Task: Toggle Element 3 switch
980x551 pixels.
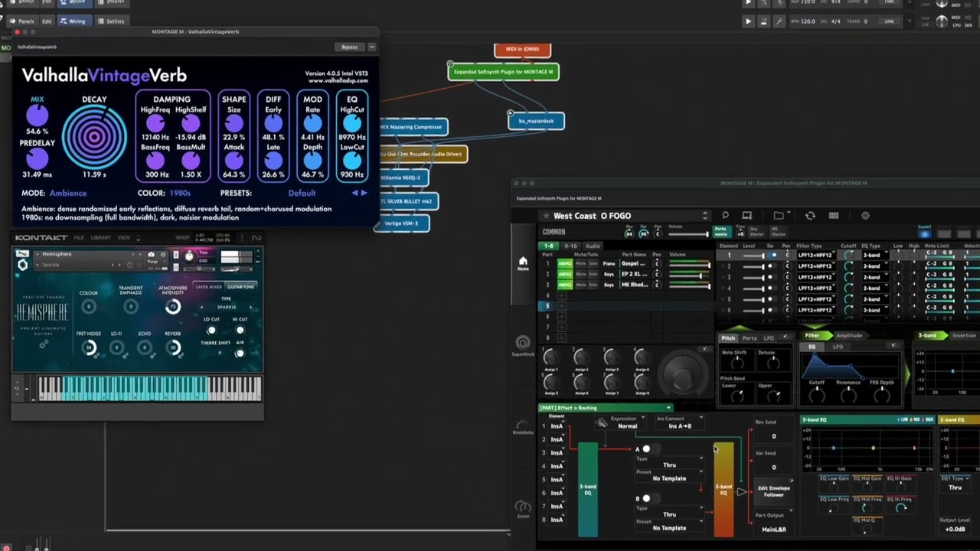Action: pyautogui.click(x=773, y=277)
